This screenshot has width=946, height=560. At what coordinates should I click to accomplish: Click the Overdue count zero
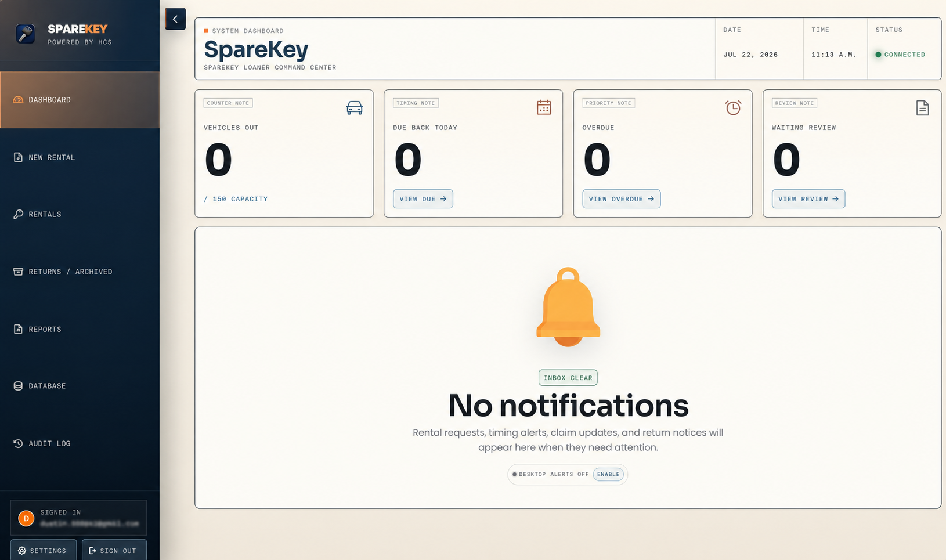click(597, 160)
